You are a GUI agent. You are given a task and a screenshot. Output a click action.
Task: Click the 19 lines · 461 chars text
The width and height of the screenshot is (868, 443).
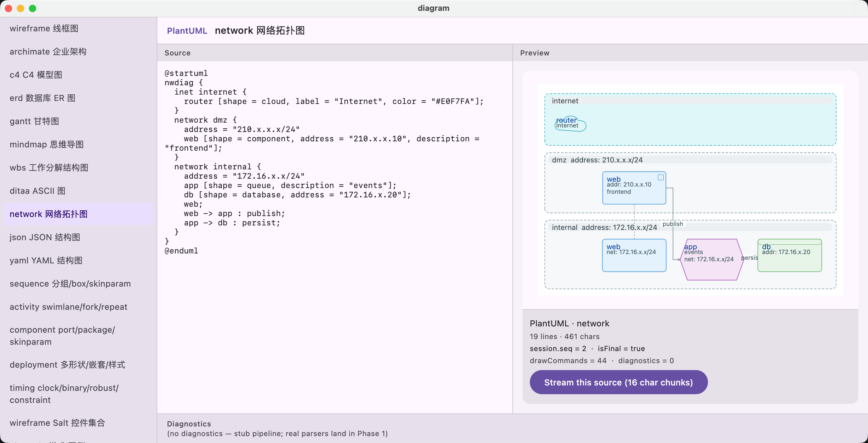pyautogui.click(x=565, y=337)
